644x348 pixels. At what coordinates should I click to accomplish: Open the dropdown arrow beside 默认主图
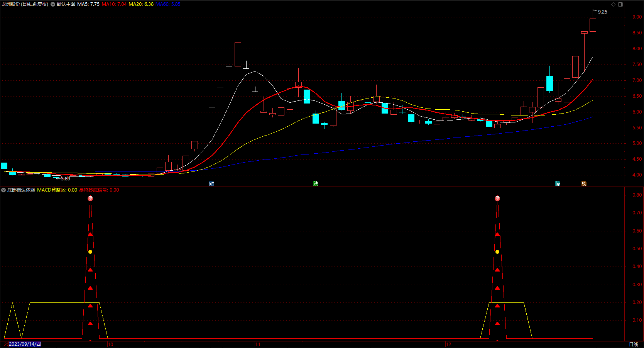(x=53, y=4)
